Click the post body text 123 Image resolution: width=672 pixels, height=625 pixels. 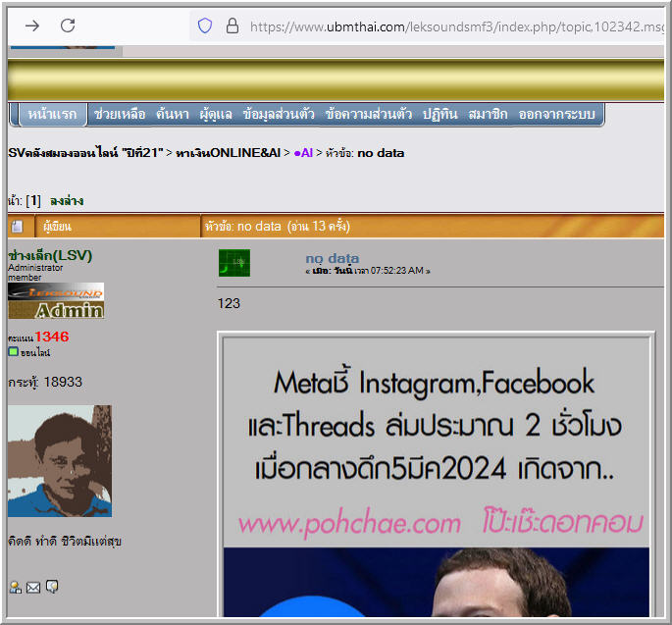[x=229, y=303]
